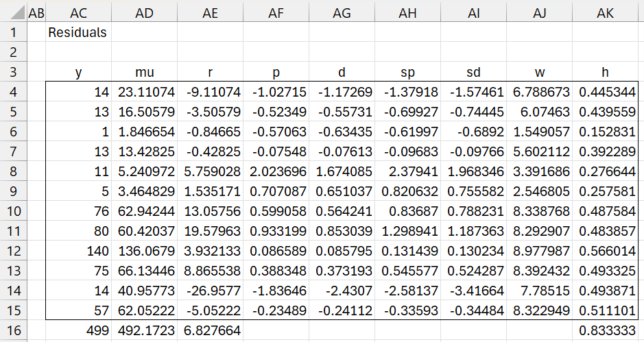Select residual value -26.9577
This screenshot has height=342, width=644.
pyautogui.click(x=211, y=291)
